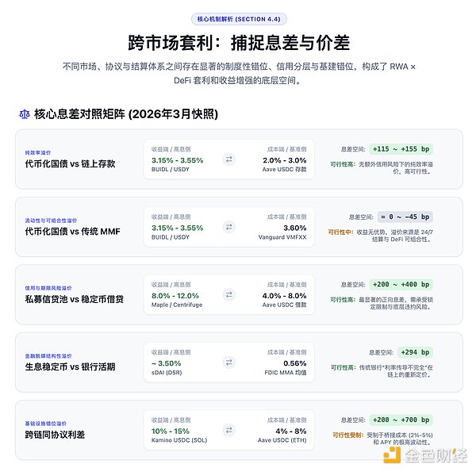Screen dimensions: 476x472
Task: Select the 生息稳定币 vs 银行活期 card title
Action: point(70,367)
